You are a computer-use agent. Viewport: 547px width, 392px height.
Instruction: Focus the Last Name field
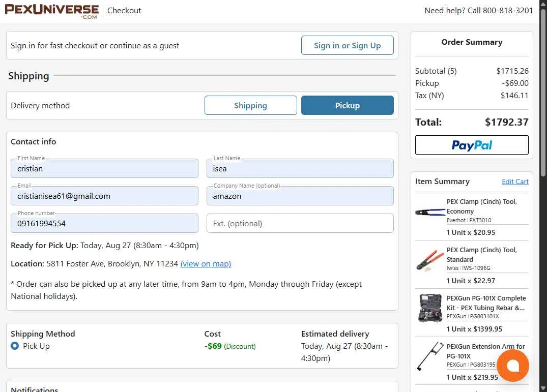300,169
